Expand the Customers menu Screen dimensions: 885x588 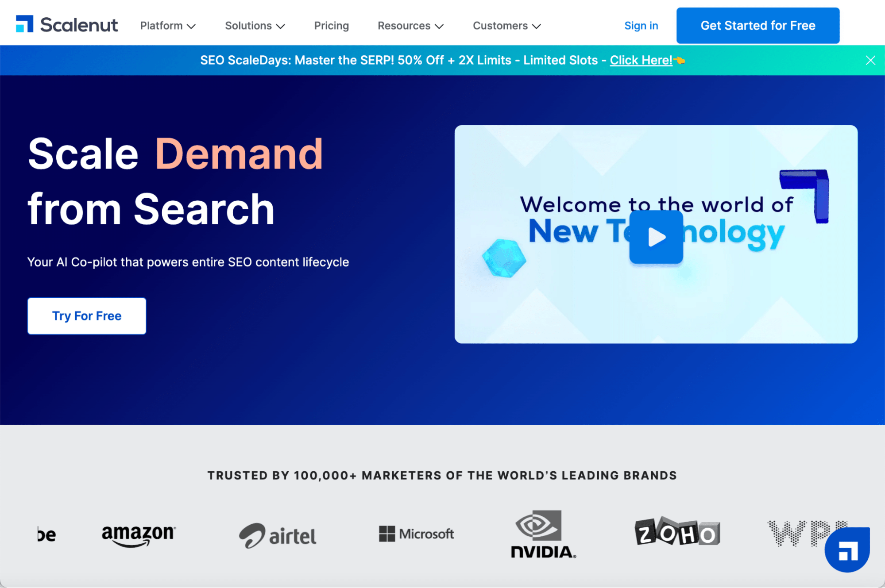[507, 26]
